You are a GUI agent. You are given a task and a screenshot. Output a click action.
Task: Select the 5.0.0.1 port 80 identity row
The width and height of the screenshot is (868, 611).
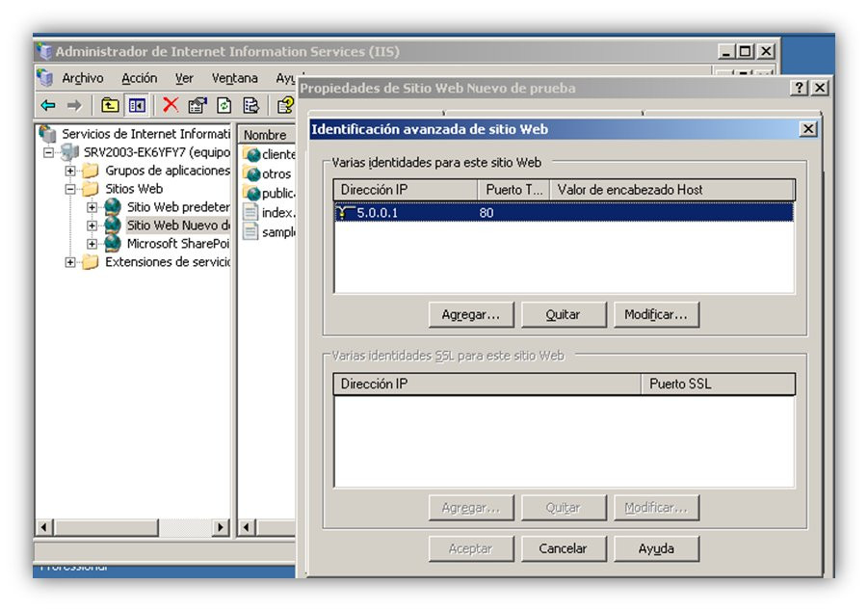pos(564,212)
